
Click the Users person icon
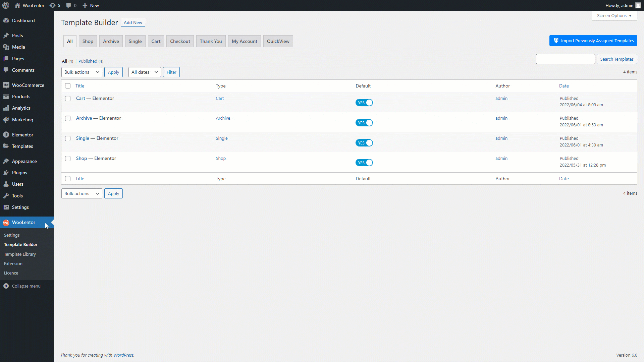coord(6,184)
